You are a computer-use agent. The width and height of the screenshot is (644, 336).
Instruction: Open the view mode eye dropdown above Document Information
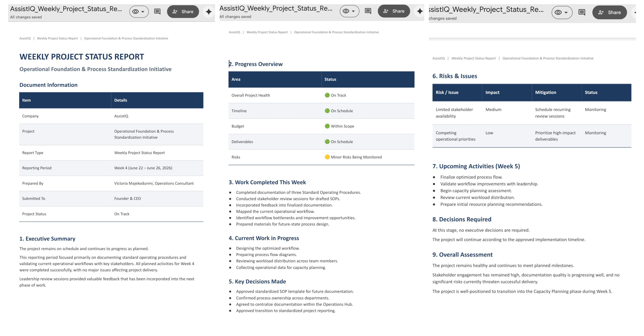point(139,11)
